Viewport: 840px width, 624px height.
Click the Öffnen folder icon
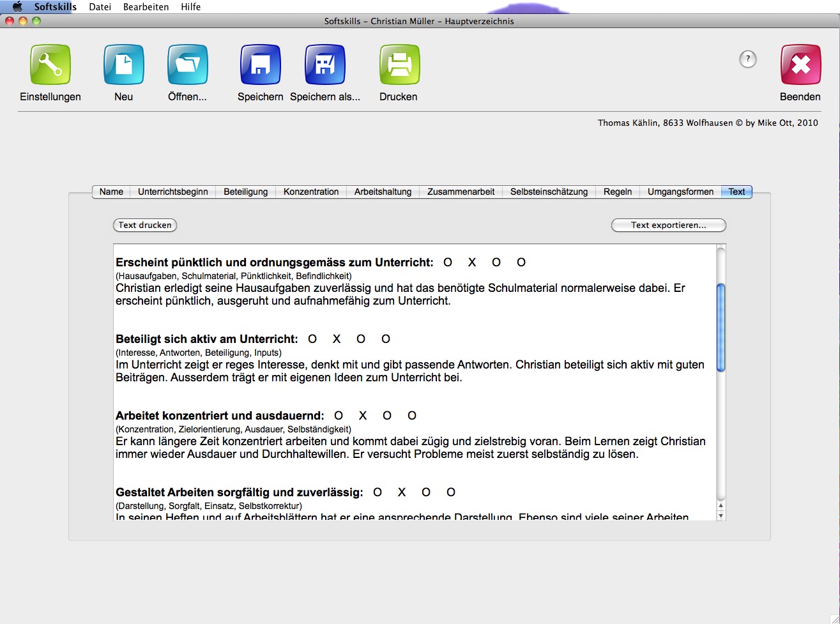click(x=188, y=65)
